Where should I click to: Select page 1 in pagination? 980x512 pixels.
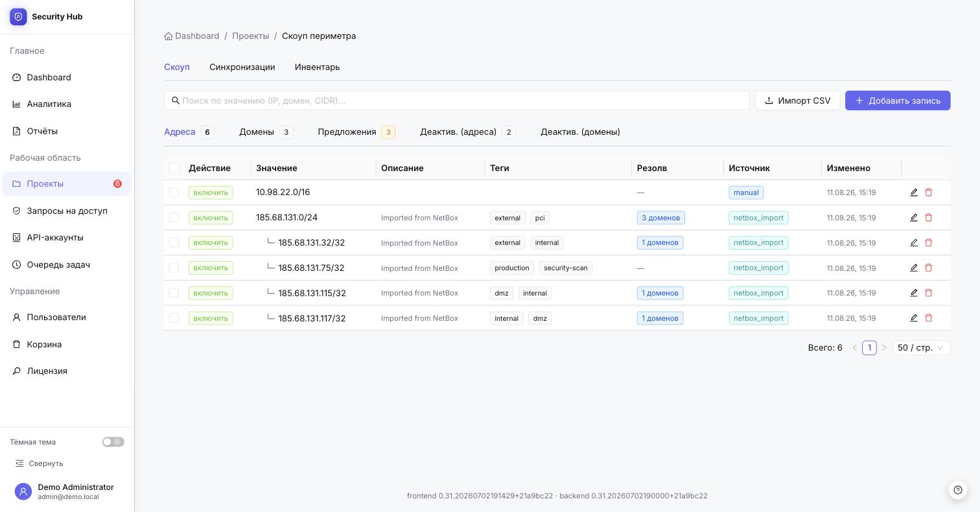(x=869, y=348)
